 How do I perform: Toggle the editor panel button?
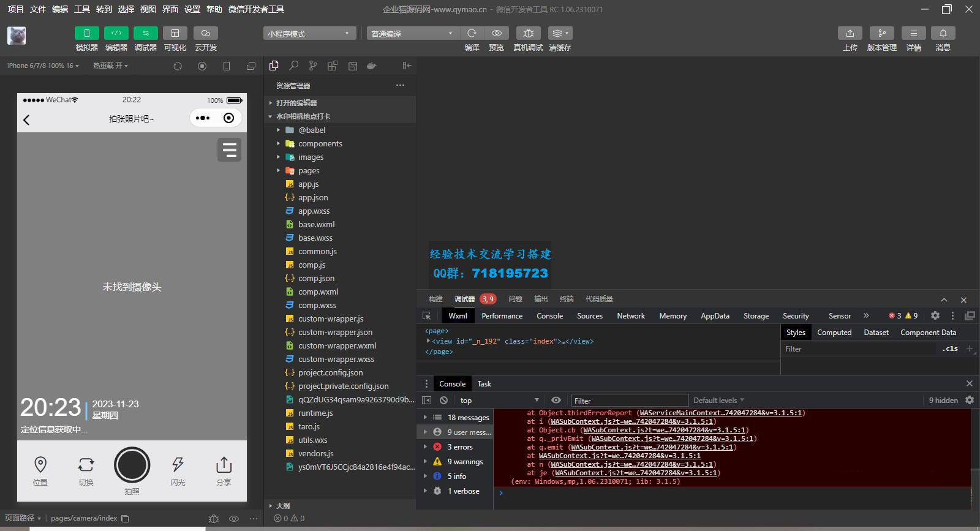tap(116, 33)
